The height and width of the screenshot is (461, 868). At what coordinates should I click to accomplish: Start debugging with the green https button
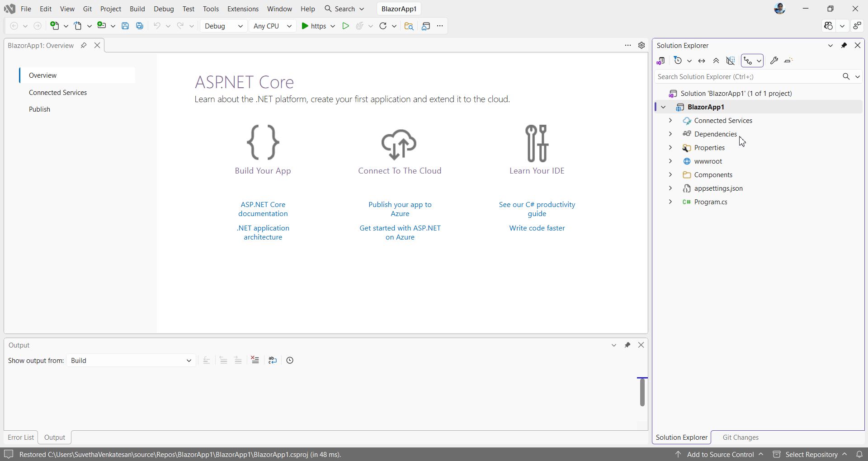314,26
